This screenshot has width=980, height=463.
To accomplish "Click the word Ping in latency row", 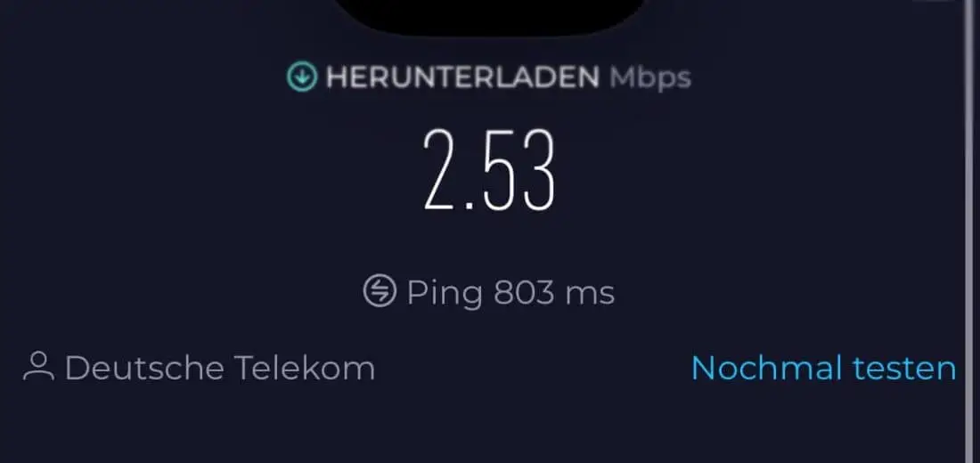I will coord(445,293).
